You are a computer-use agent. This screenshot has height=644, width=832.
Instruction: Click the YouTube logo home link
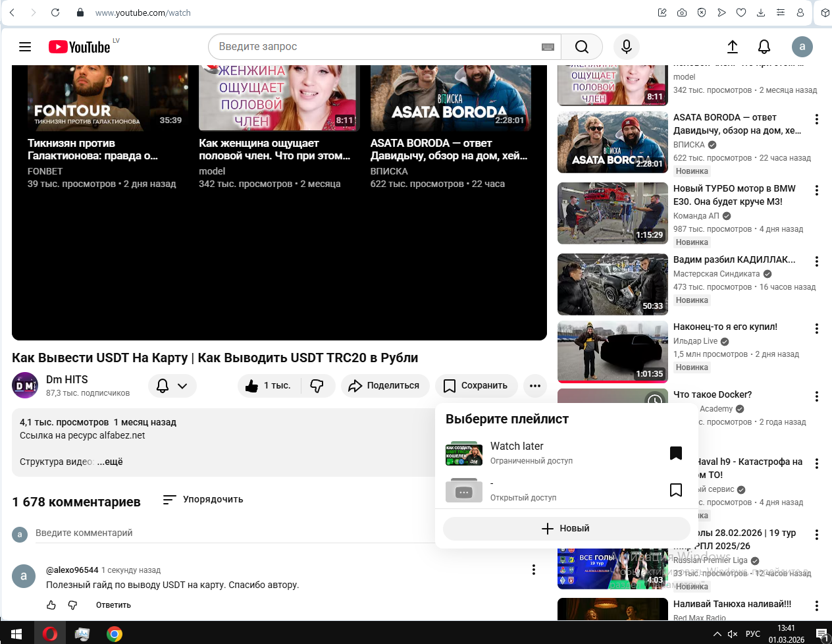80,47
